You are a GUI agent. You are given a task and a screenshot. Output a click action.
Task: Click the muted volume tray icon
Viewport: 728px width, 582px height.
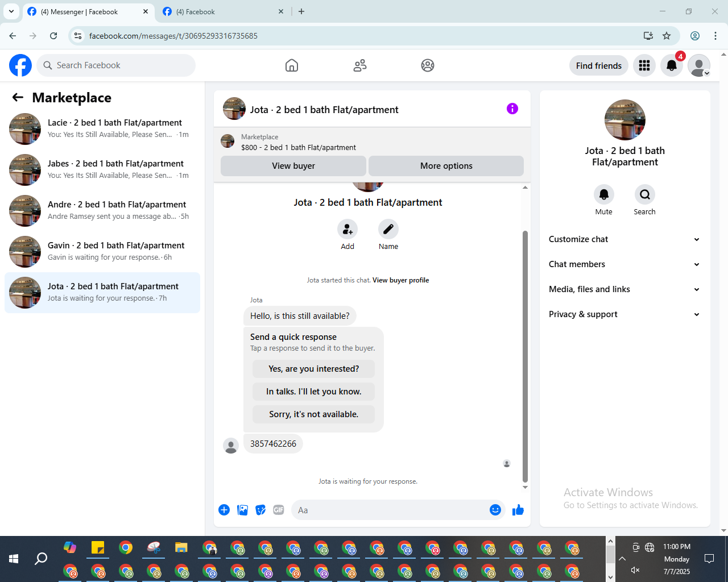[636, 570]
